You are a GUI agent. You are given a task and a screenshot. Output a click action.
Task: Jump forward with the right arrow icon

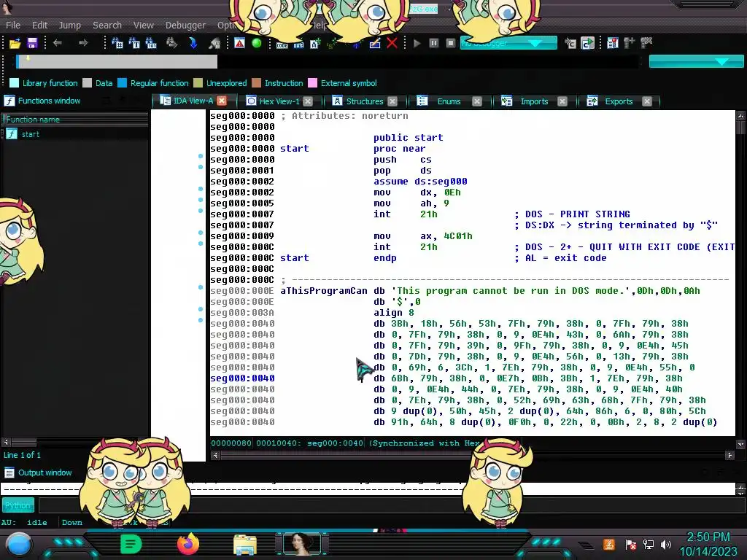click(83, 43)
